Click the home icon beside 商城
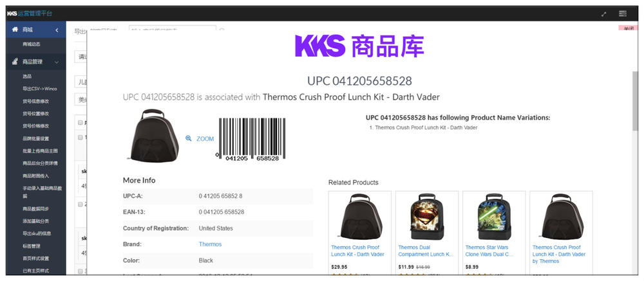The image size is (644, 281). (x=15, y=30)
